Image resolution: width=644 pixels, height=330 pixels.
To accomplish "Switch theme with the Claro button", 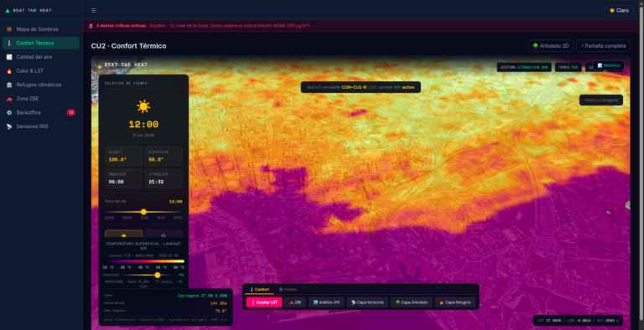I will pos(619,11).
